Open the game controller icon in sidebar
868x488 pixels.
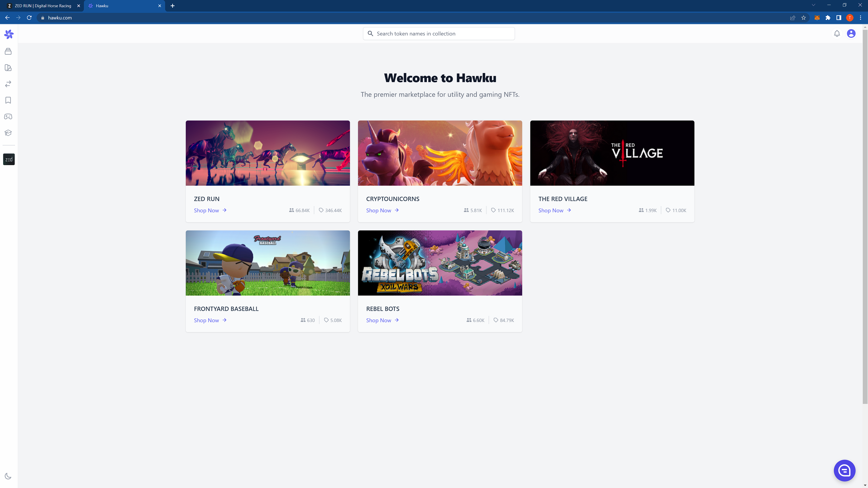8,117
